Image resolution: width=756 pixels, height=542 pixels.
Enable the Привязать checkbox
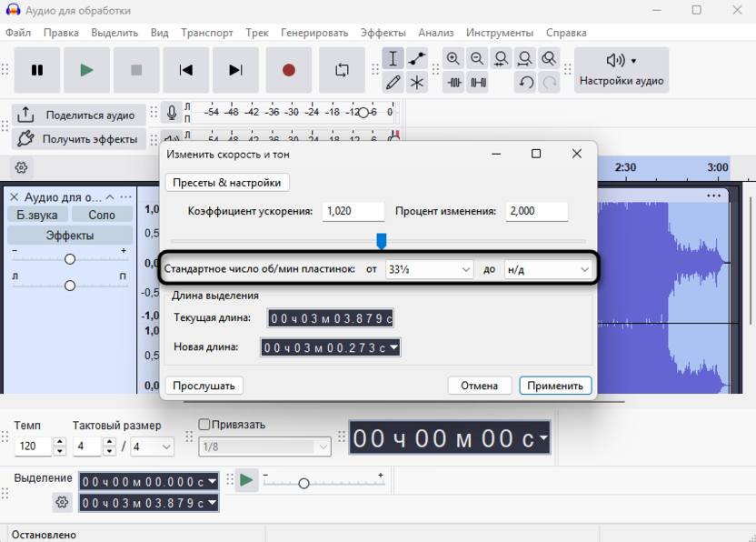(204, 424)
